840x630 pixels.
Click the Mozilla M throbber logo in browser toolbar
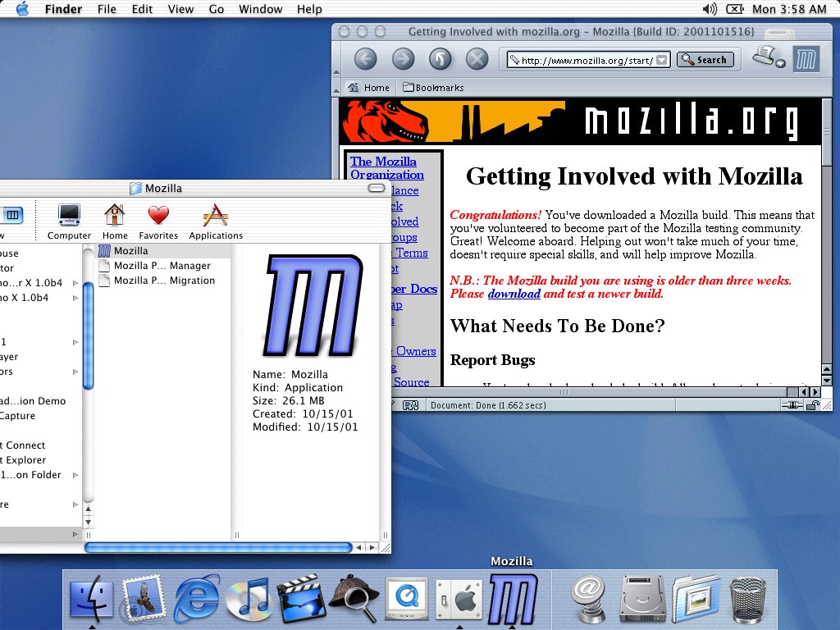(x=806, y=59)
